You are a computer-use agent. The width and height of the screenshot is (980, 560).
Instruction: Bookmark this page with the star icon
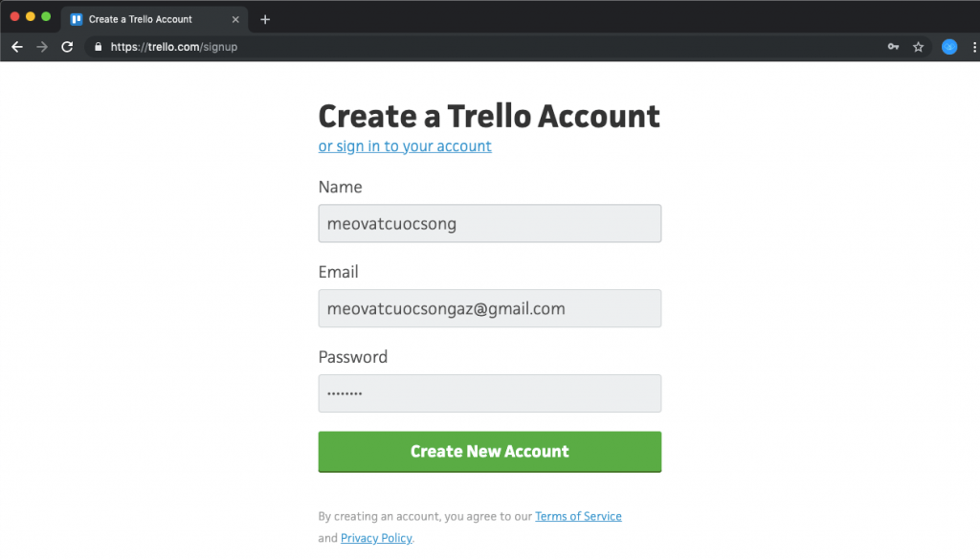click(918, 47)
